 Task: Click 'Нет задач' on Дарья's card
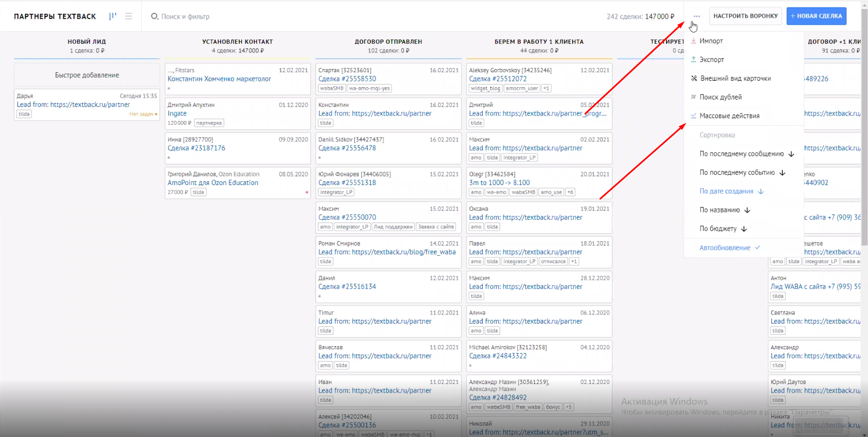tap(141, 114)
